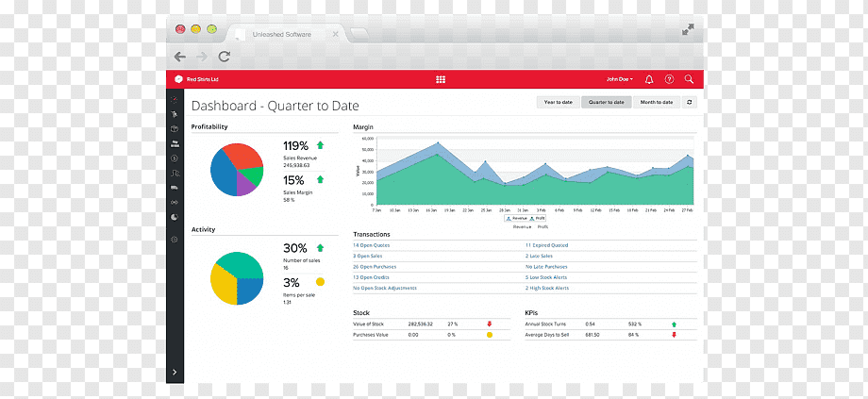Click the notifications bell icon
Image resolution: width=868 pixels, height=399 pixels.
(649, 79)
